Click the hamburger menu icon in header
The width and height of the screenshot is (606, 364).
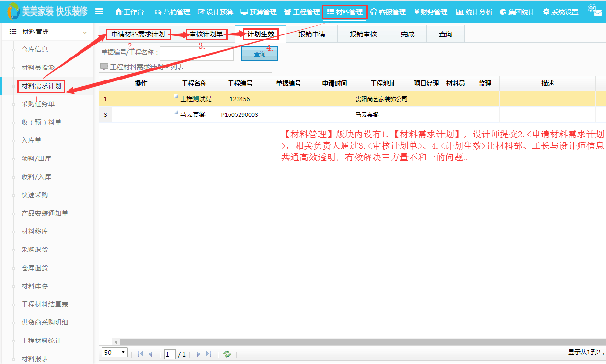[99, 11]
